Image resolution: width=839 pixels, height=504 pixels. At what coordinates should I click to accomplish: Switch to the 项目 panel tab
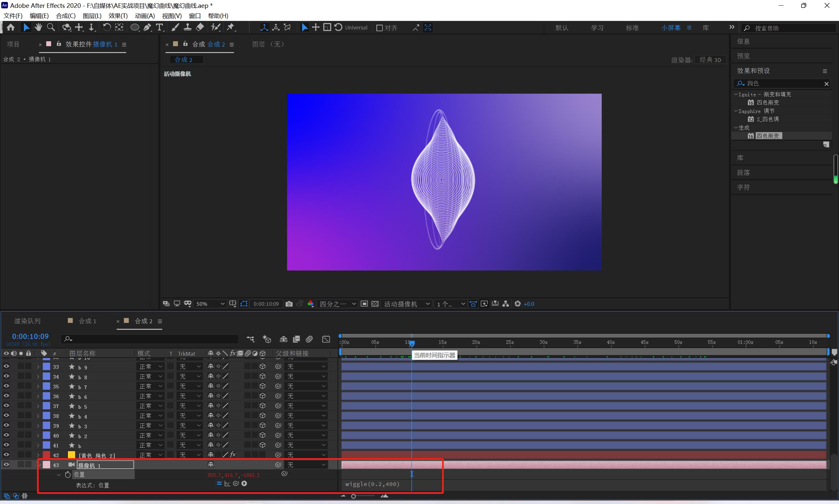pos(13,44)
